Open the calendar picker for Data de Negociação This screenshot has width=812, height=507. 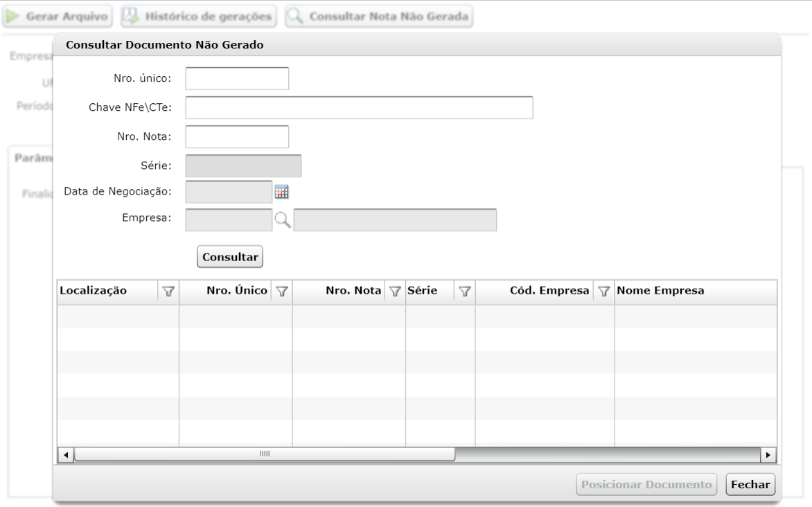pyautogui.click(x=282, y=192)
